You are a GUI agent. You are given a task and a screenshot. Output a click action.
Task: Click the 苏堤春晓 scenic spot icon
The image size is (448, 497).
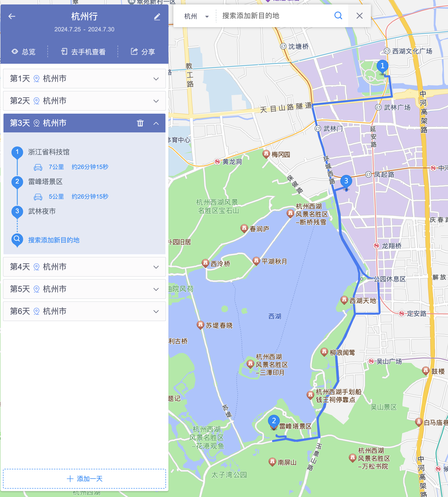click(x=200, y=325)
